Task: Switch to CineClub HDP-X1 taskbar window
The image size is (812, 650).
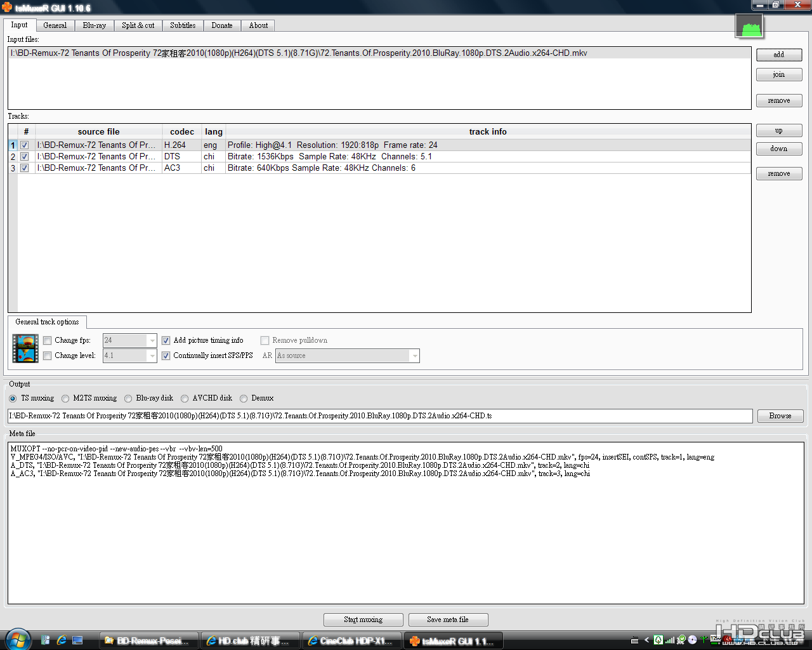Action: pos(352,640)
